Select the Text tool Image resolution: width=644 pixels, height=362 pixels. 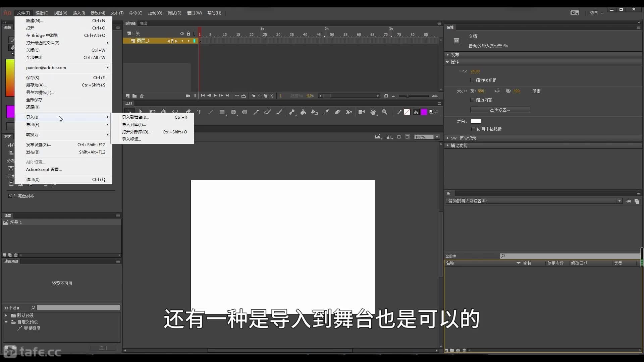click(199, 112)
